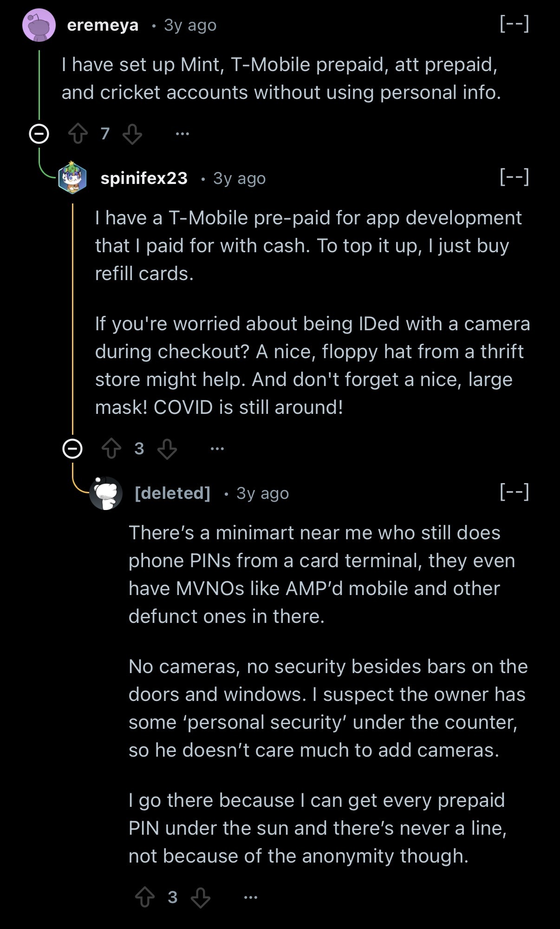This screenshot has height=929, width=560.
Task: Open eremeya's purple Snoo avatar
Action: [x=39, y=24]
